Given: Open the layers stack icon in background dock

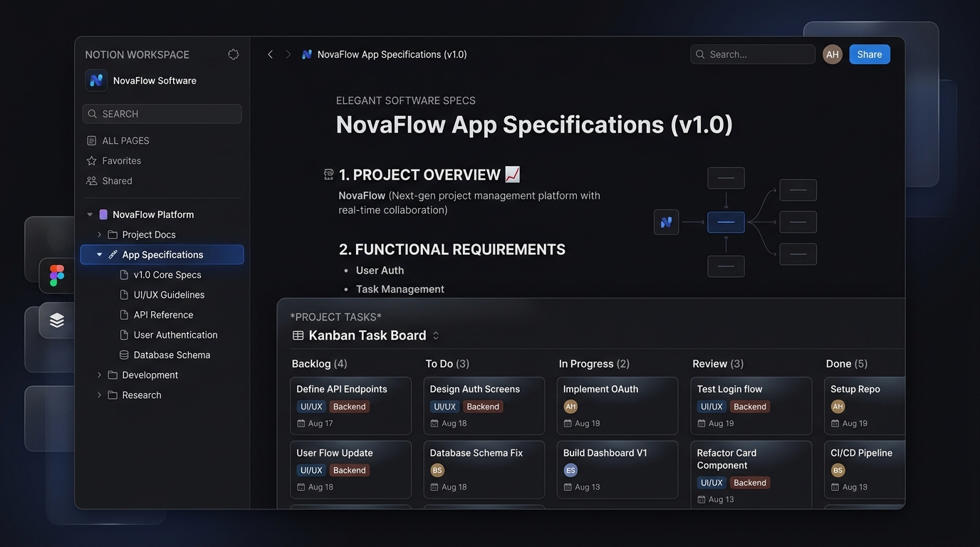Looking at the screenshot, I should (x=57, y=321).
